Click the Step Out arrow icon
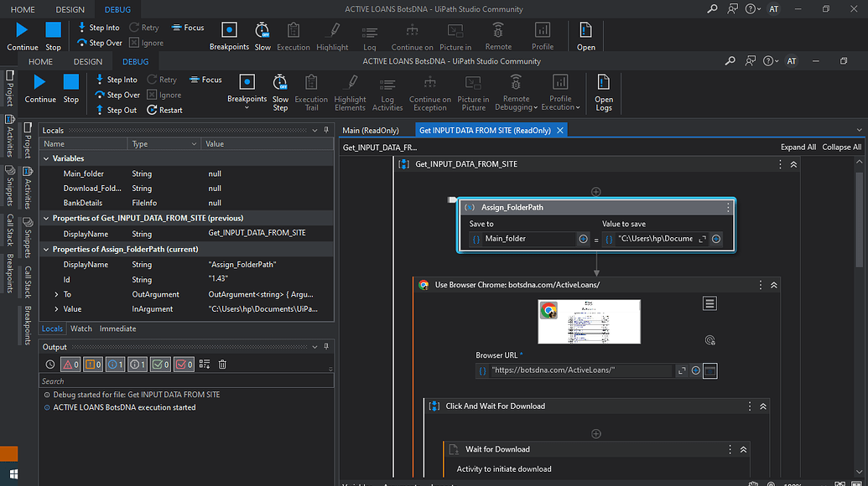The image size is (868, 486). pyautogui.click(x=98, y=110)
